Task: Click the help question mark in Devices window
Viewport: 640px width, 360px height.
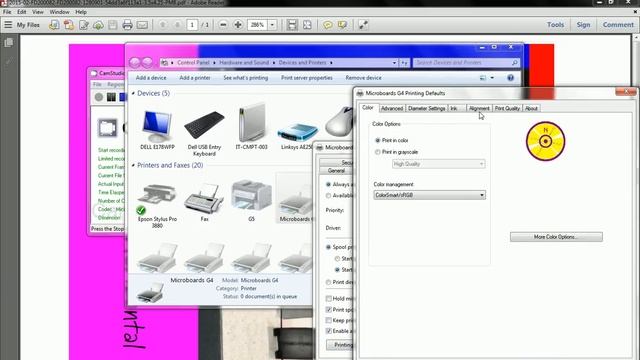Action: pyautogui.click(x=510, y=78)
